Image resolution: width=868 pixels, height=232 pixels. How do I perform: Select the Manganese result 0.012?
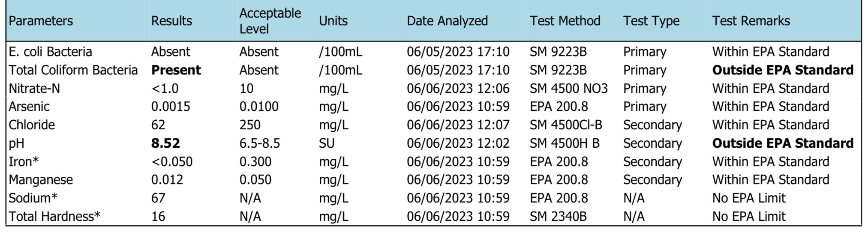tap(167, 180)
